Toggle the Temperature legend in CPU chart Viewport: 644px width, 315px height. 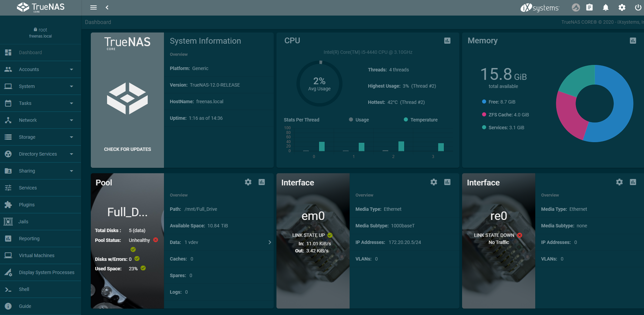(x=420, y=120)
